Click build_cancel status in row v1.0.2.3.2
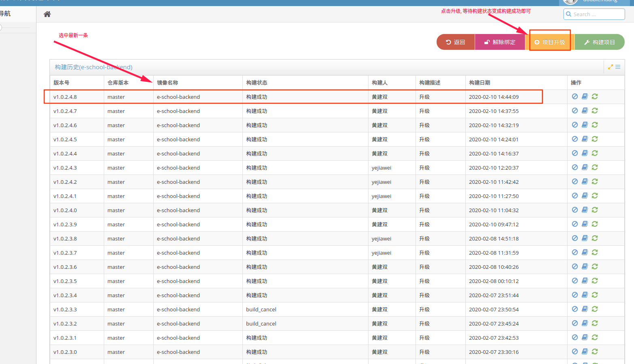This screenshot has height=364, width=634. tap(261, 324)
